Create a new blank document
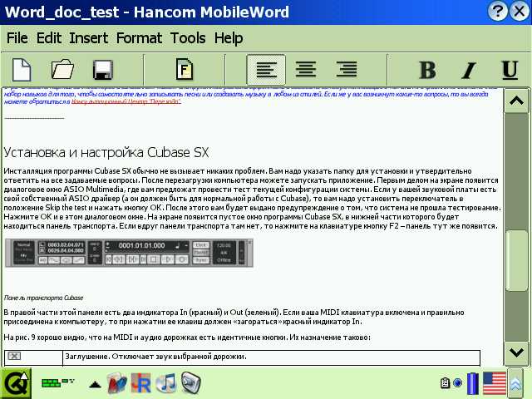The image size is (532, 399). click(22, 70)
